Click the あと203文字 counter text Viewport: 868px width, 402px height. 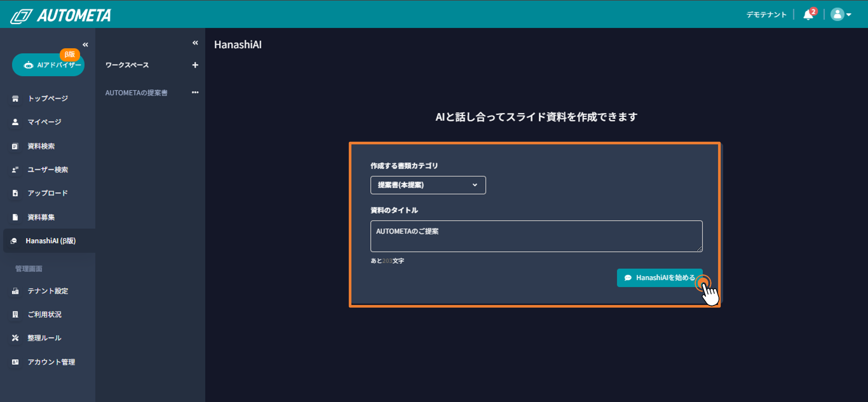point(387,261)
